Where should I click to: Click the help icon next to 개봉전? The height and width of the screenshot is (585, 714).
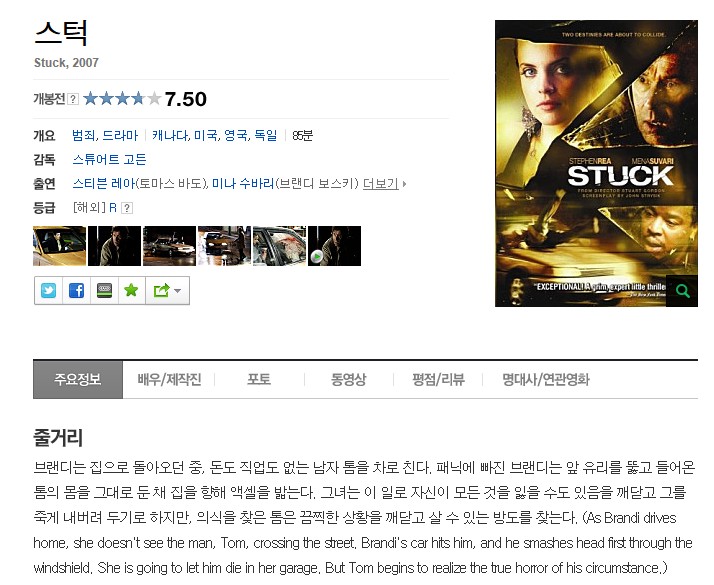click(x=73, y=99)
